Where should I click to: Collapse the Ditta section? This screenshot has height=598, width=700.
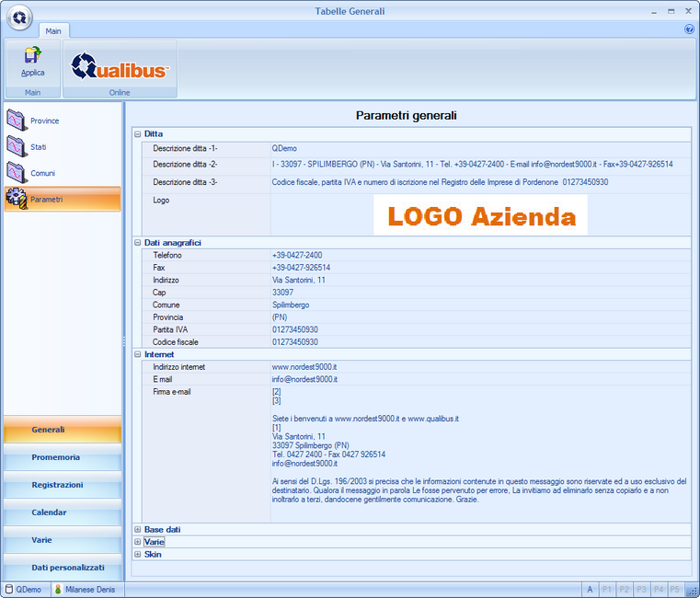pyautogui.click(x=138, y=134)
